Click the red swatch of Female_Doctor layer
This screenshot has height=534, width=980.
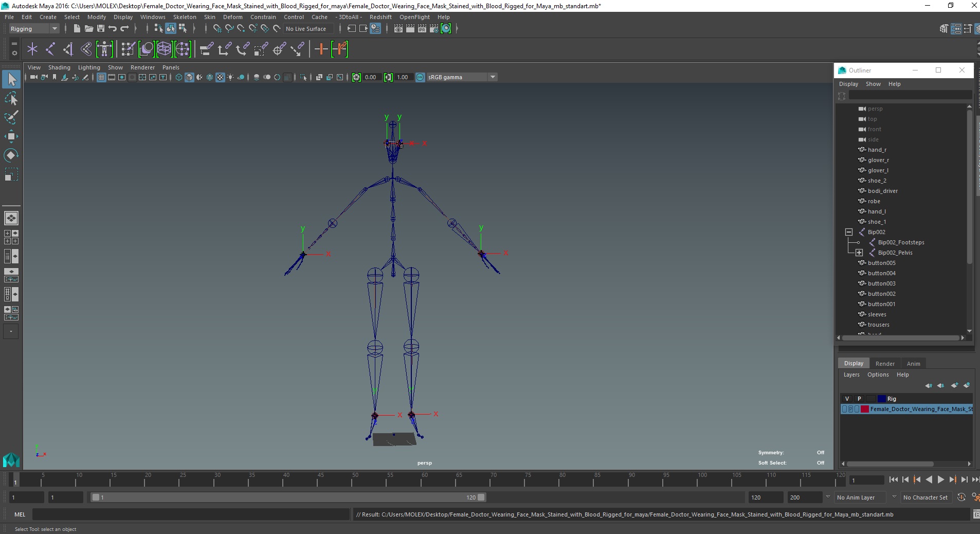click(865, 409)
